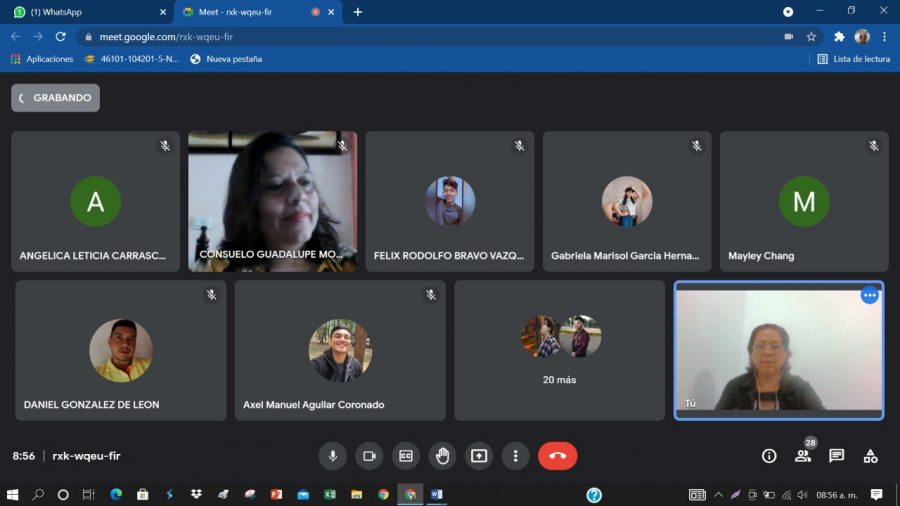Screen dimensions: 900x506
Task: Click the muted mic icon on Daniel's tile
Action: click(212, 295)
